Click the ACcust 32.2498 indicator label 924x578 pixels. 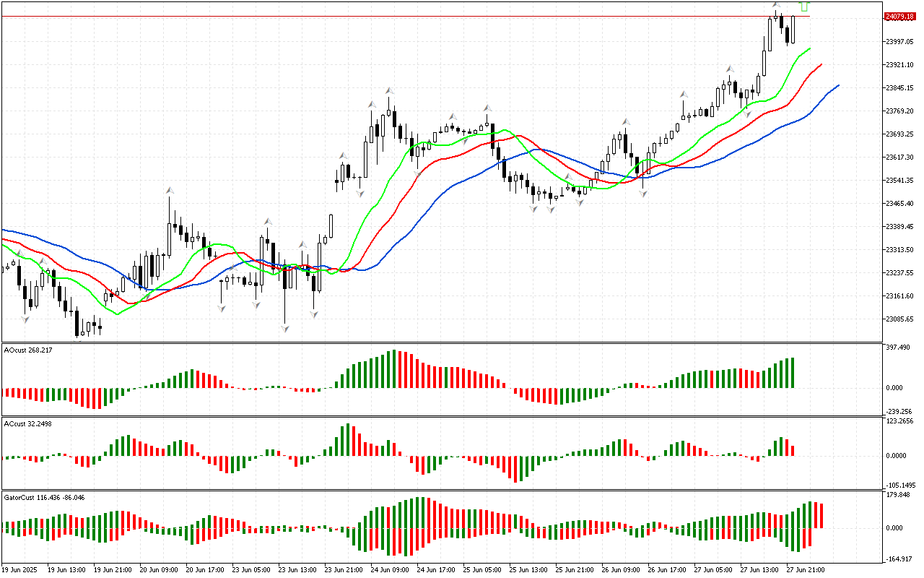pos(28,423)
